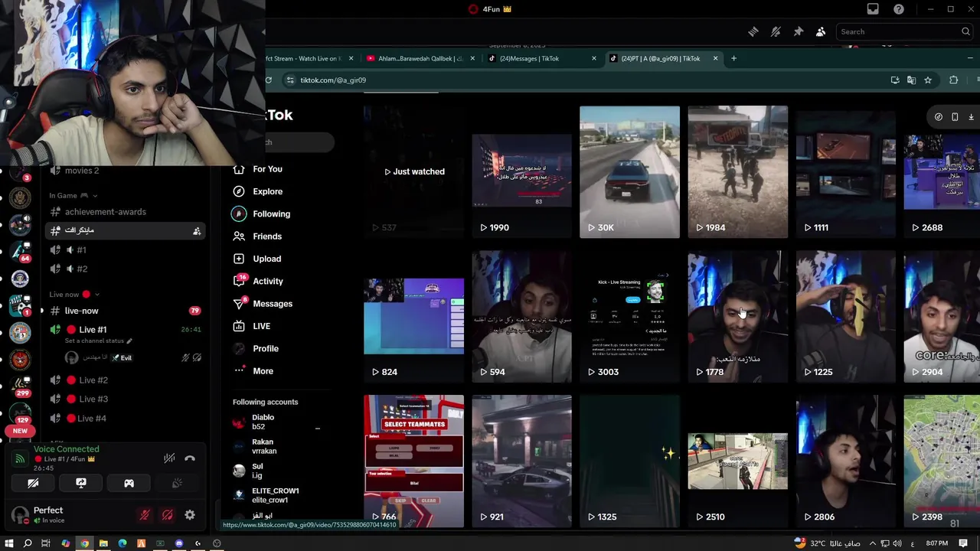Open the Sul i.ig following account

click(257, 471)
